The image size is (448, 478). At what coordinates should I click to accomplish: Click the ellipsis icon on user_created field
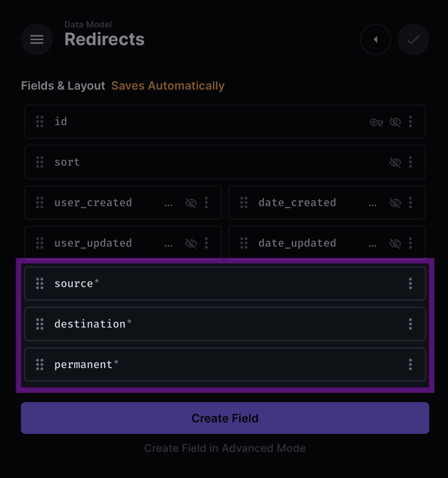click(206, 203)
